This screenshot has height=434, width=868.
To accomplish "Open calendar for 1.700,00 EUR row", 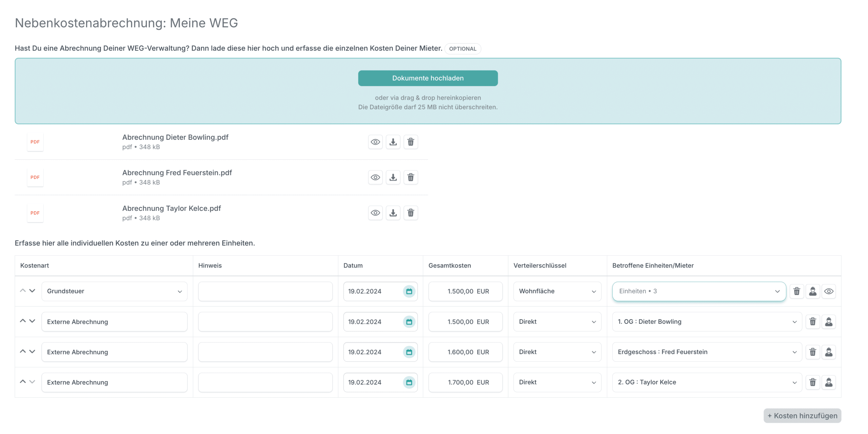I will point(409,382).
